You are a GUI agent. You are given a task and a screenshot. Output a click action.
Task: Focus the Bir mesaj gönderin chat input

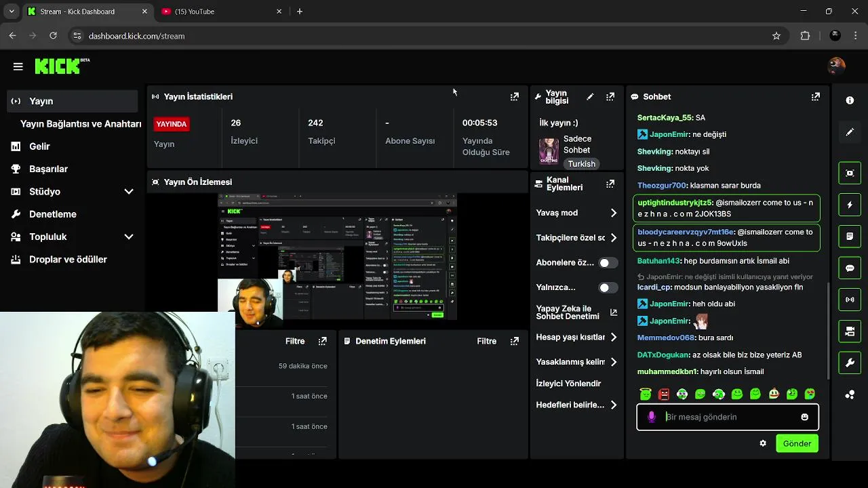tap(728, 417)
